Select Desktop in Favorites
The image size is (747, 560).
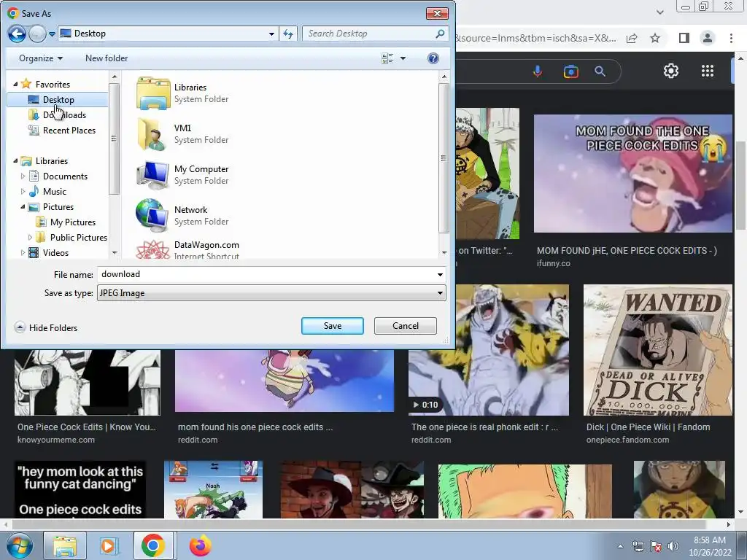58,99
